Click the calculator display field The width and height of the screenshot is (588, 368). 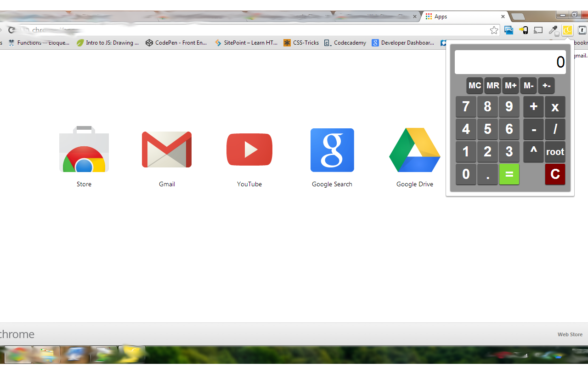(510, 62)
